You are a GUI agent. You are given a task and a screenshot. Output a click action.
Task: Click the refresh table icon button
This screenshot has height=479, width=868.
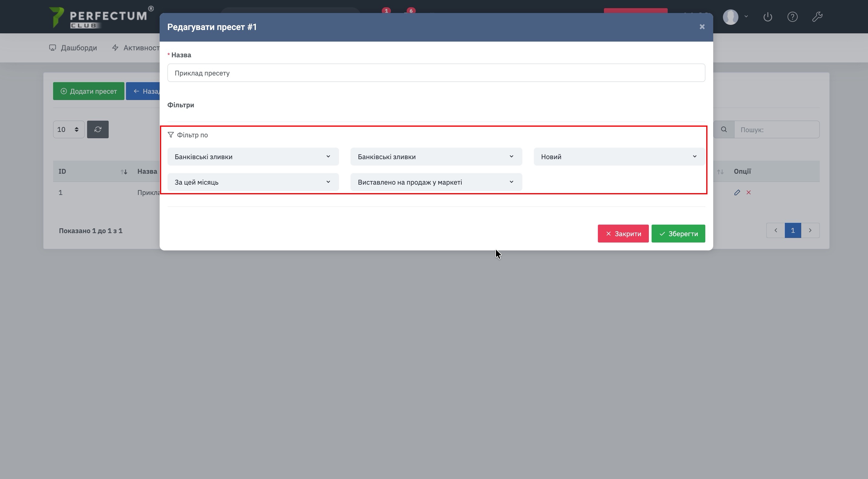[98, 129]
